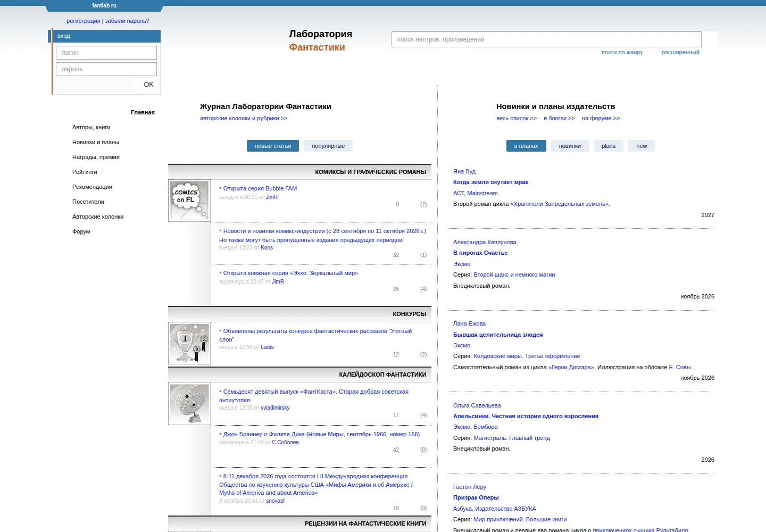Open author profile link «Lartis»
This screenshot has height=532, width=766.
click(267, 347)
